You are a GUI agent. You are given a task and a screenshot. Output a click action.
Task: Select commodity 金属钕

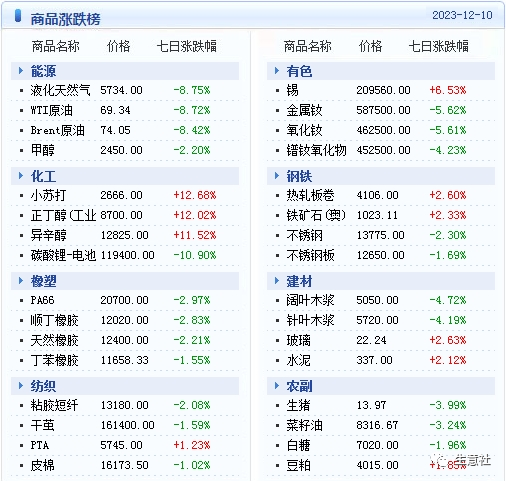(x=304, y=110)
